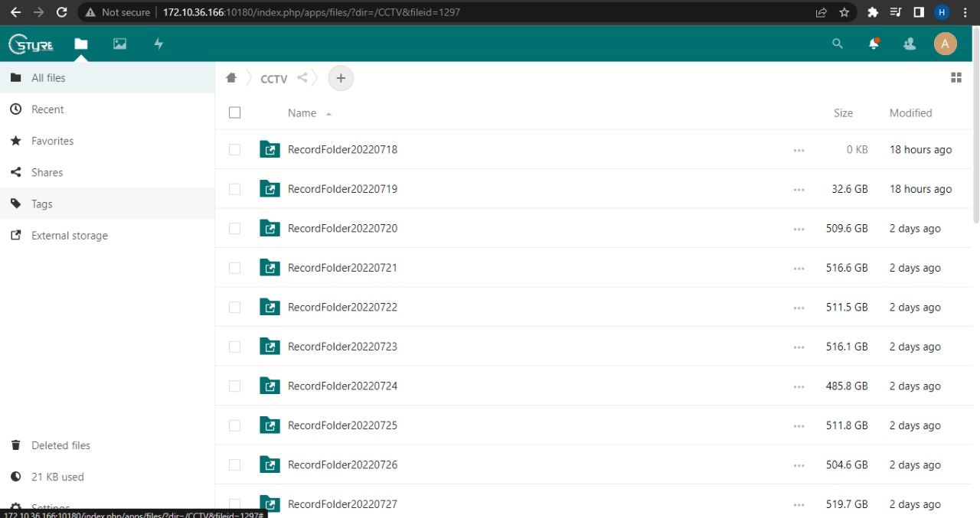This screenshot has width=980, height=518.
Task: Select RecordFolder20220721 checkbox
Action: [235, 268]
